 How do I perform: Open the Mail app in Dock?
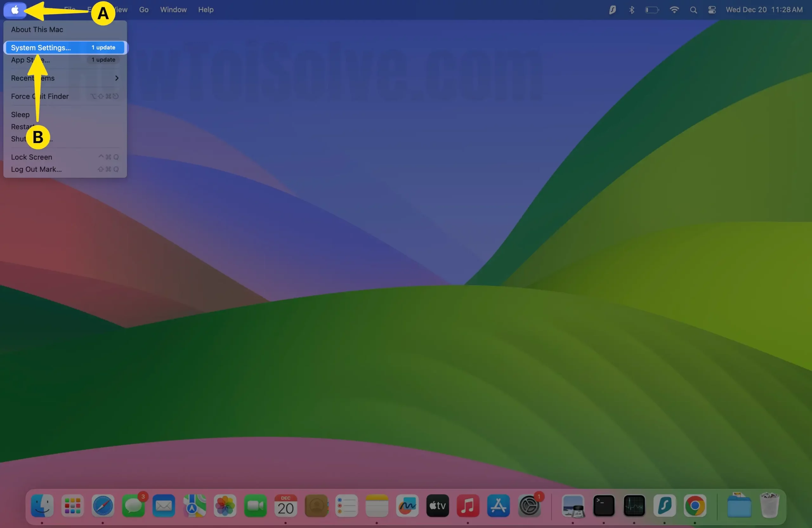pos(164,505)
